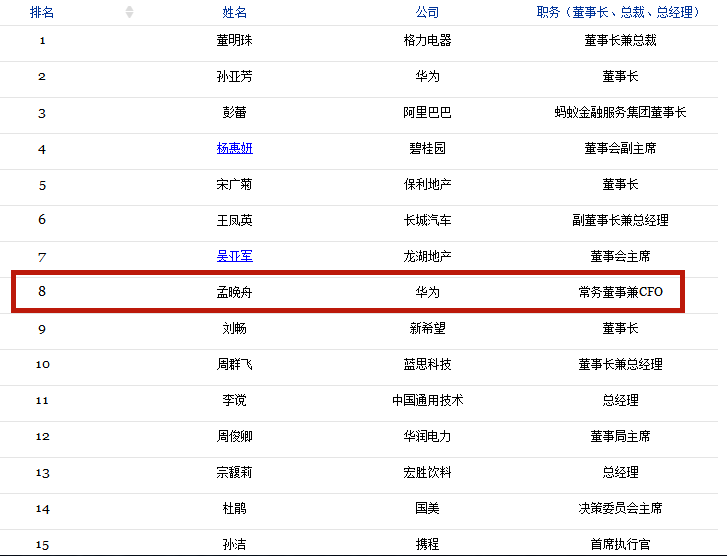Select the title 常务董事兼CFO
727x556 pixels.
pyautogui.click(x=620, y=292)
